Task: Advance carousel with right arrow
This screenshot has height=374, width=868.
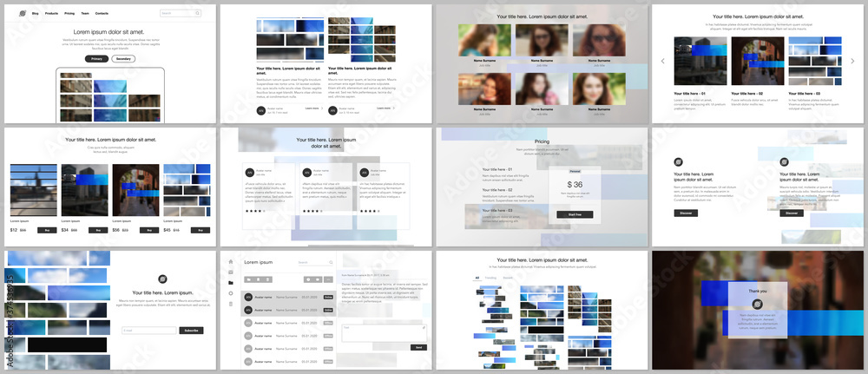Action: [x=853, y=61]
